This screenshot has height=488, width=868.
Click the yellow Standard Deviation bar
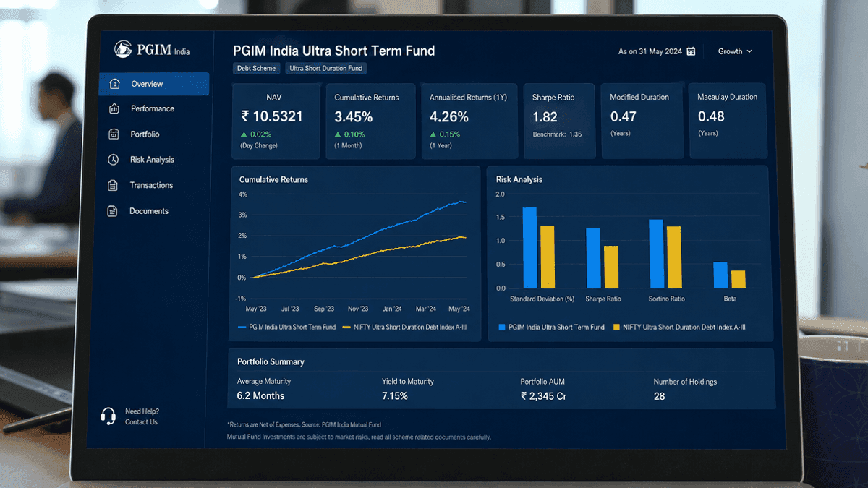(x=547, y=257)
